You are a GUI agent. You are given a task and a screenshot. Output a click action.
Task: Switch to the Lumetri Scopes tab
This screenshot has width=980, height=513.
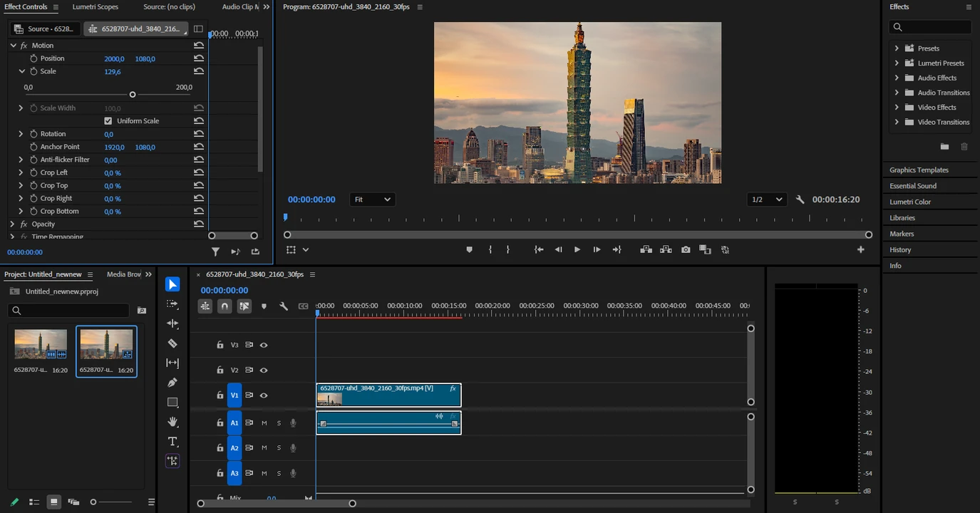click(96, 6)
